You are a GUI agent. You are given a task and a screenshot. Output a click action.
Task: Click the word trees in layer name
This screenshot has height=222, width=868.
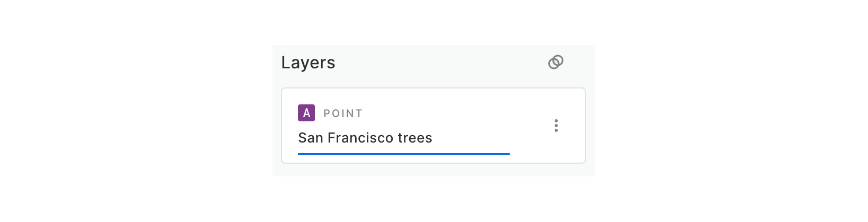[415, 138]
